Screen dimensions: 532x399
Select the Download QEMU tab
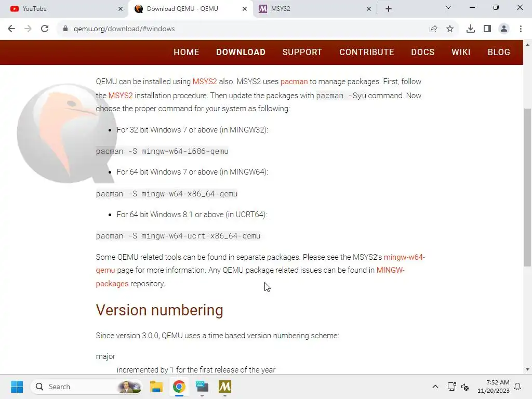191,9
